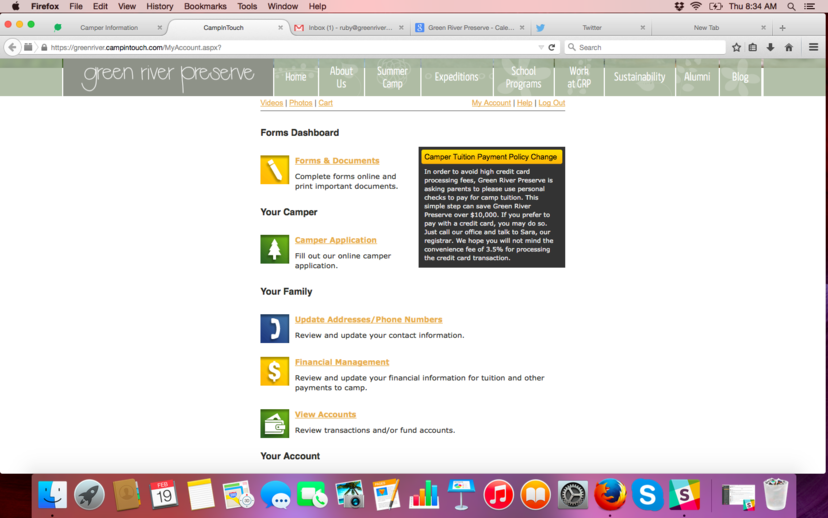Switch to the Twitter tab
The width and height of the screenshot is (828, 518).
coord(591,27)
